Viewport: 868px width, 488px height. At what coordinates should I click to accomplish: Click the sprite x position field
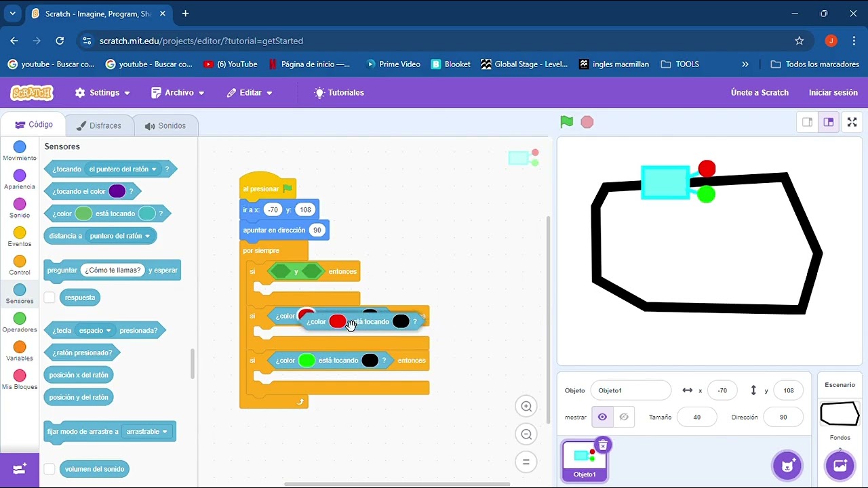[x=722, y=390]
